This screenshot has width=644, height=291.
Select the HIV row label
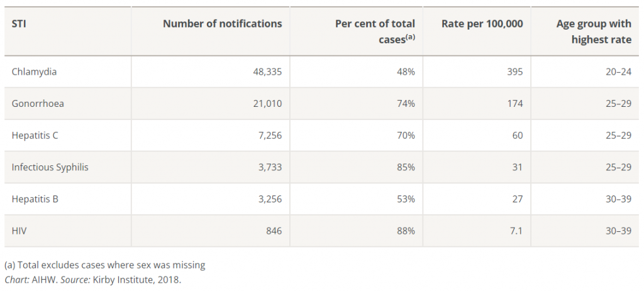point(19,231)
